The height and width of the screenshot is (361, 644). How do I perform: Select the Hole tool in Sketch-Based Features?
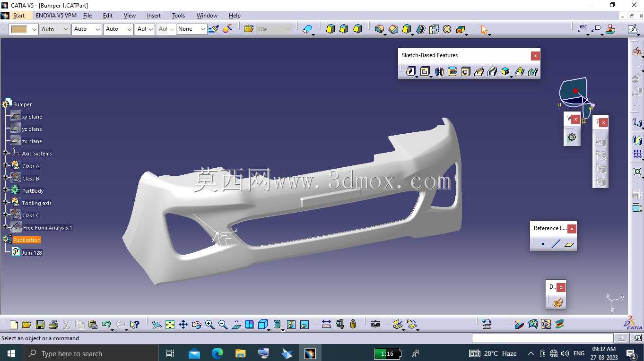(x=466, y=72)
